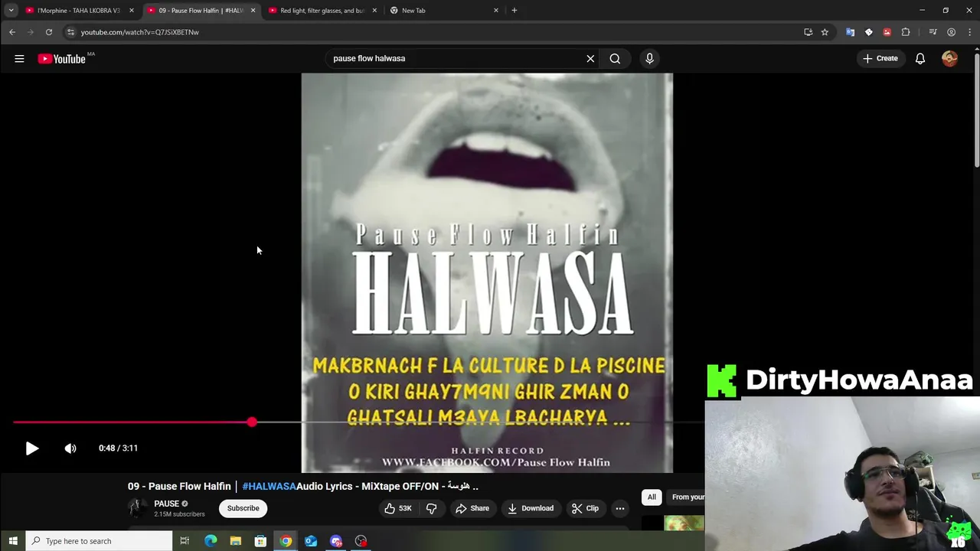This screenshot has width=980, height=551.
Task: Open the tab search dropdown arrow
Action: [11, 11]
